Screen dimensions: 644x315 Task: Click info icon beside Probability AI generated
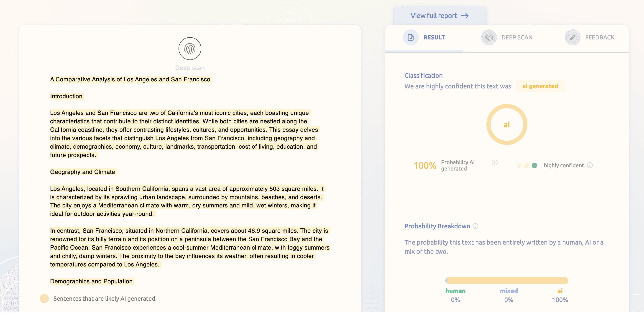(x=494, y=163)
